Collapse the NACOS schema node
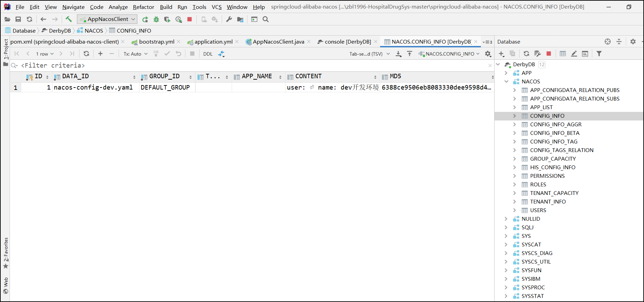The width and height of the screenshot is (644, 302). 506,81
